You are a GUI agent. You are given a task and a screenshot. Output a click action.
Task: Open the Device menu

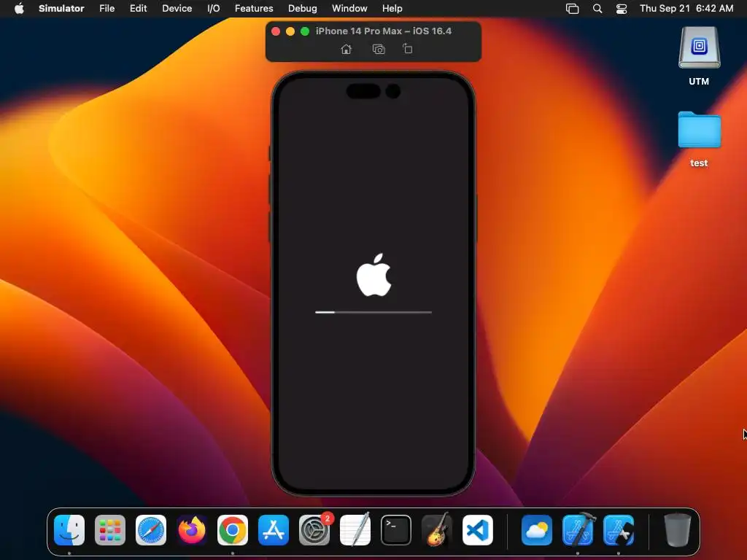177,8
